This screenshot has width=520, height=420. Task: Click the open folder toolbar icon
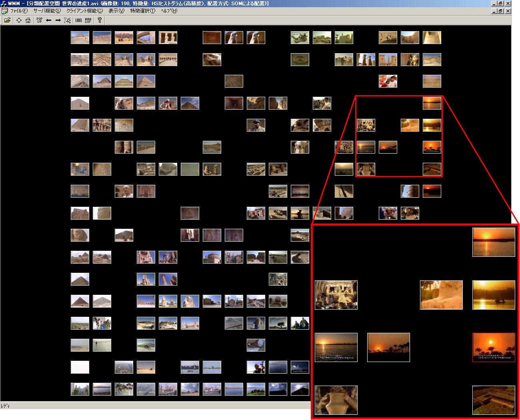(x=7, y=20)
